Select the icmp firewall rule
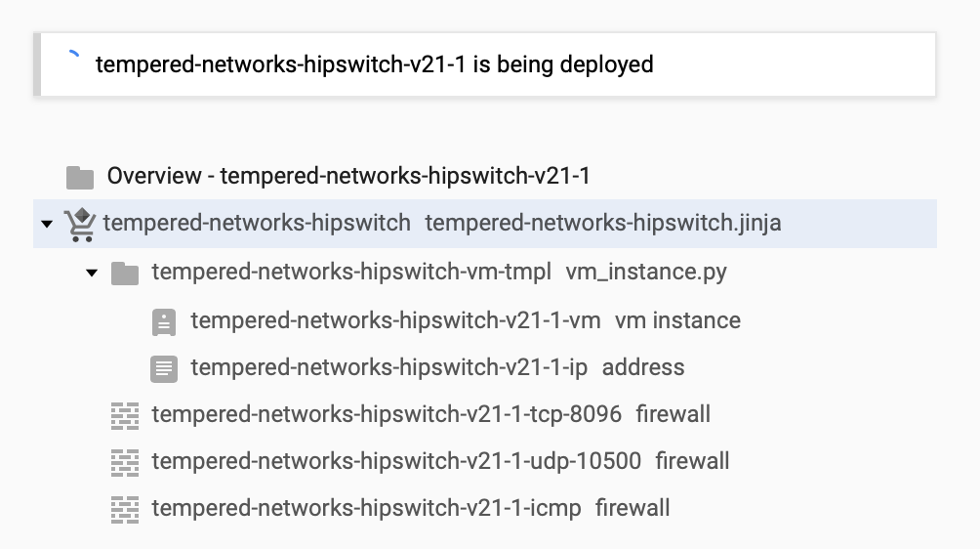This screenshot has width=980, height=549. [366, 508]
